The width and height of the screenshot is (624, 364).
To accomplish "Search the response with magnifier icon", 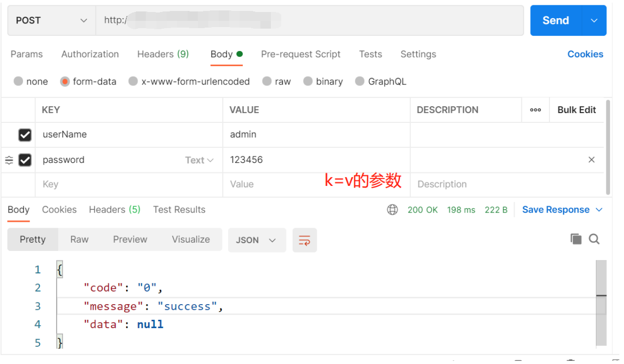I will [594, 239].
